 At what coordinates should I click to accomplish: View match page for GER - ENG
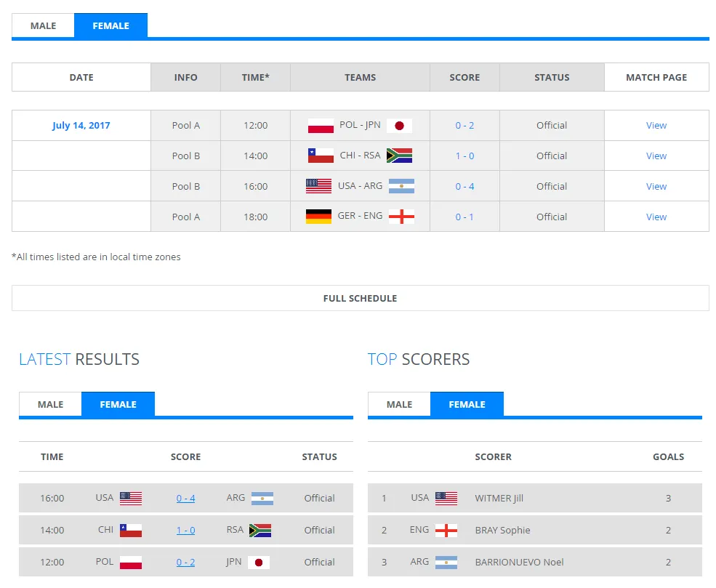click(x=656, y=217)
